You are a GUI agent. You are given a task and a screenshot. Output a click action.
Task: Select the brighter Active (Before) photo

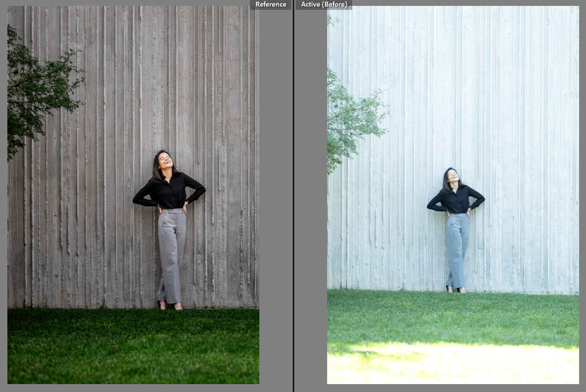pos(453,195)
